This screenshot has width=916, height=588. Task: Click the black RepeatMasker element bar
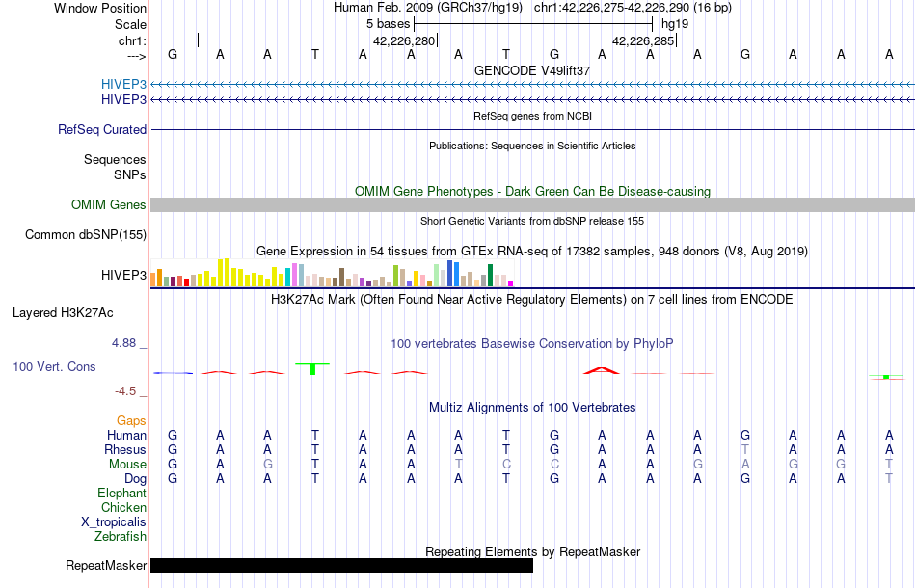[x=341, y=565]
